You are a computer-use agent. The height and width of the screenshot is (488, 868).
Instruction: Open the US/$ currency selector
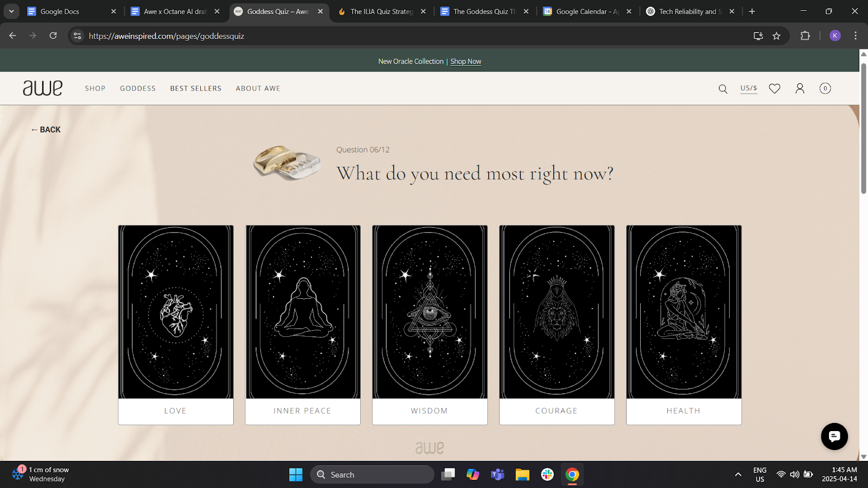click(x=749, y=88)
